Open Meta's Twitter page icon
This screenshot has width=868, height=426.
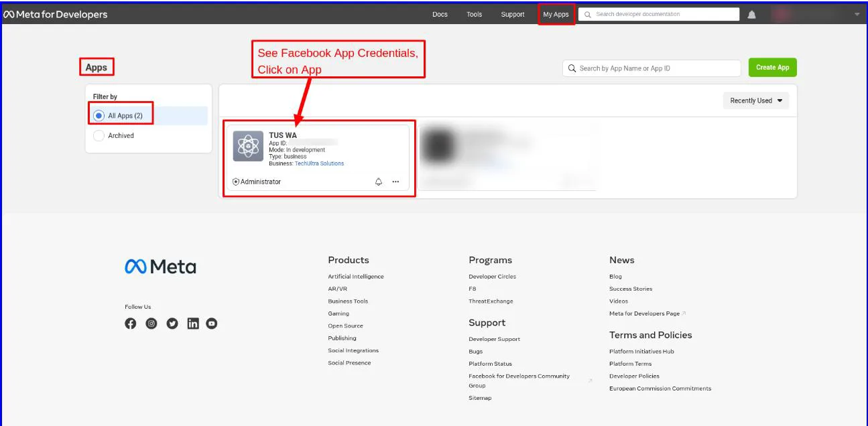pyautogui.click(x=172, y=324)
